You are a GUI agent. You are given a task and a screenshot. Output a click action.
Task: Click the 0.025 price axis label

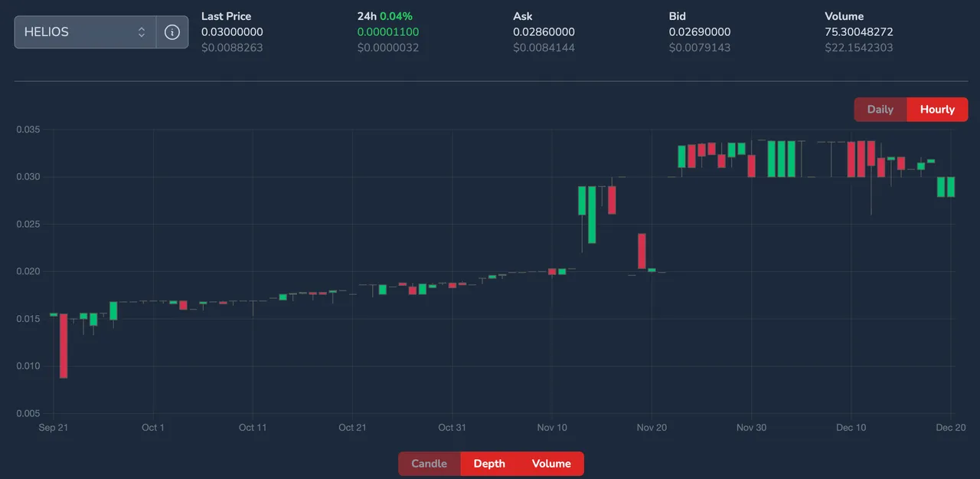(28, 225)
